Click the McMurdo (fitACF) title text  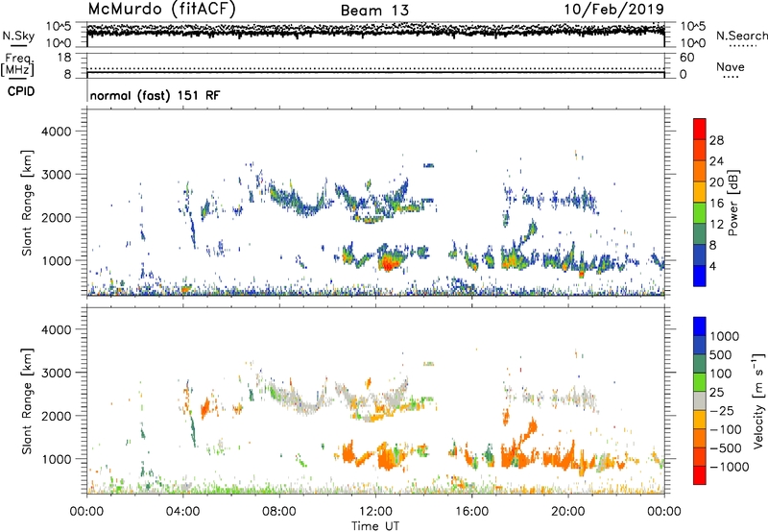point(161,9)
